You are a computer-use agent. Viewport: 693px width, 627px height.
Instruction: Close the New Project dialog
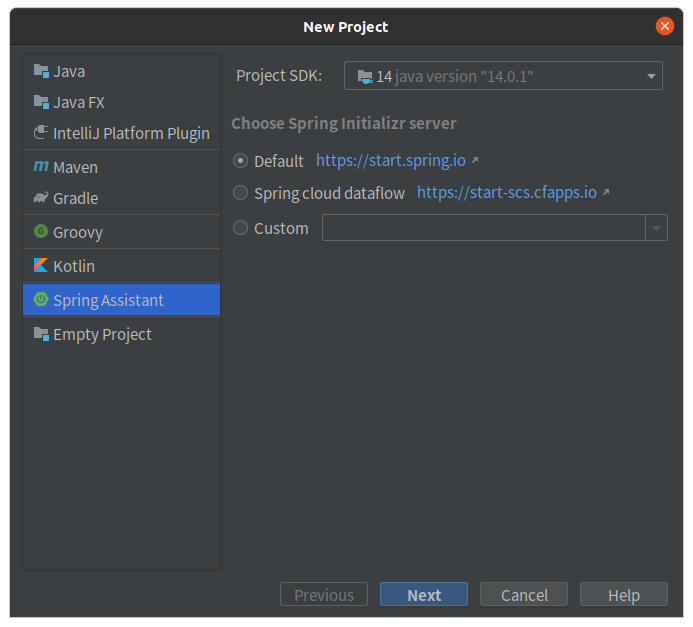665,26
